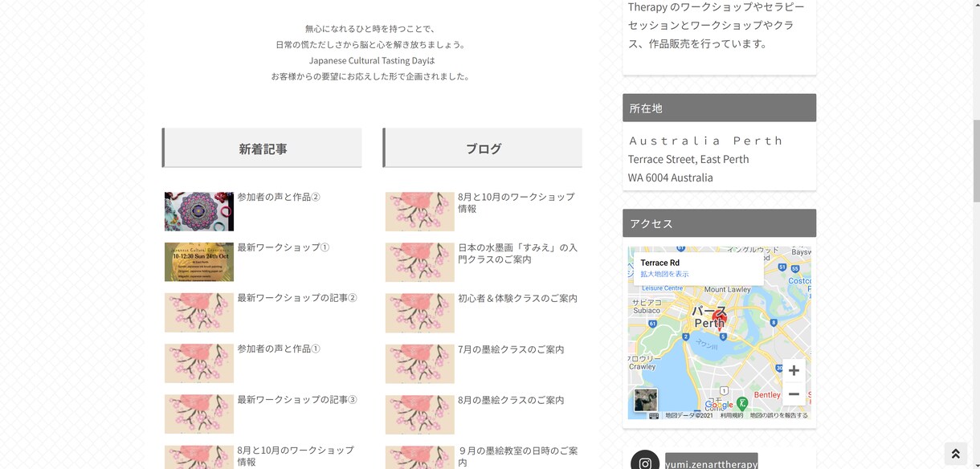
Task: Switch map to satellite view thumbnail
Action: point(645,399)
